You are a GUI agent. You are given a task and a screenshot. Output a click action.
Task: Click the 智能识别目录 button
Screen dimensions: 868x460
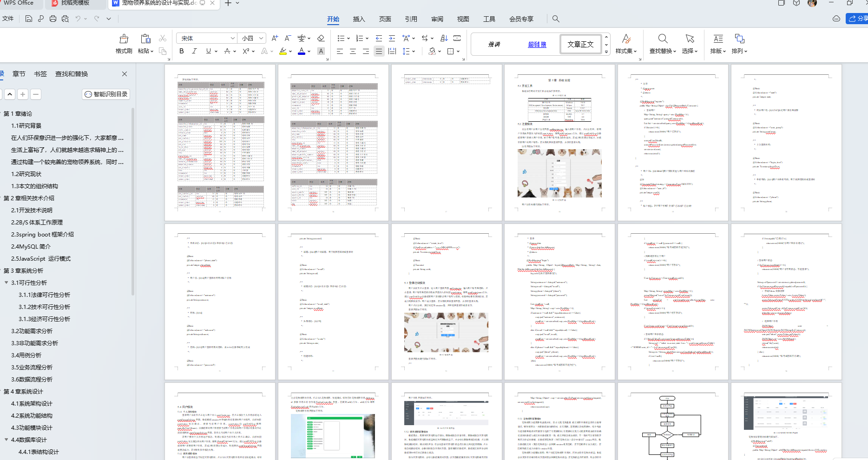tap(106, 94)
